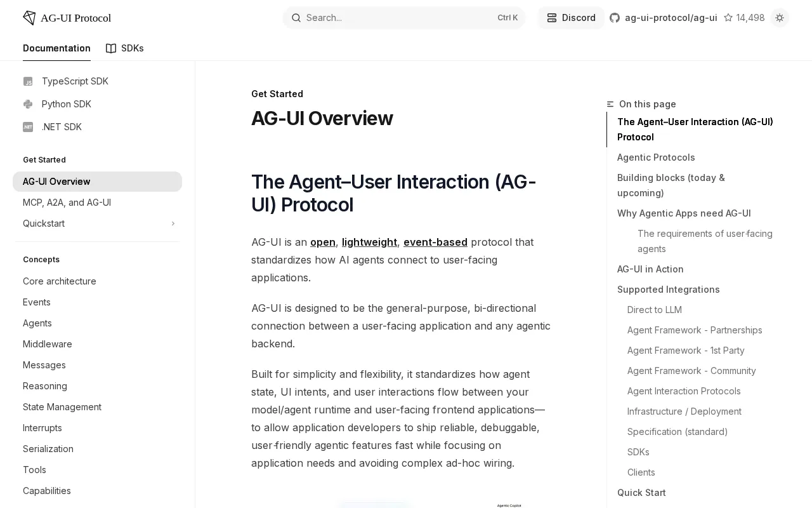This screenshot has width=812, height=508.
Task: Select AG-UI Overview sidebar item
Action: tap(97, 182)
